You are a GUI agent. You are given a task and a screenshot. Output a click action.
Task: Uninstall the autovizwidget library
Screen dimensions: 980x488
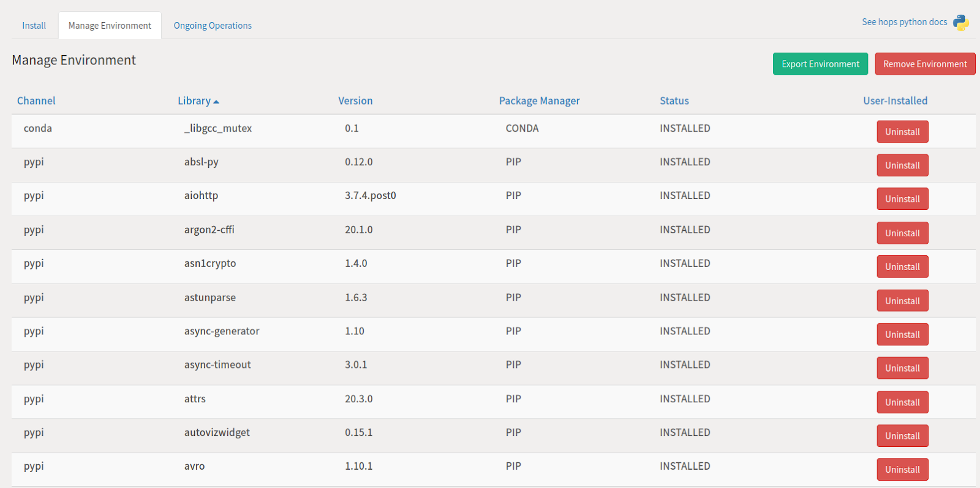coord(902,436)
